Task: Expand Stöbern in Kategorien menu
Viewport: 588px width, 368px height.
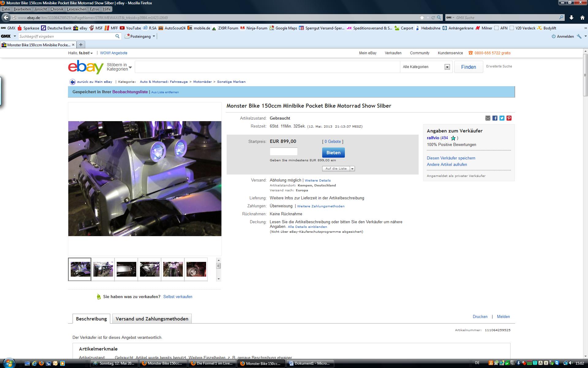Action: [x=119, y=67]
